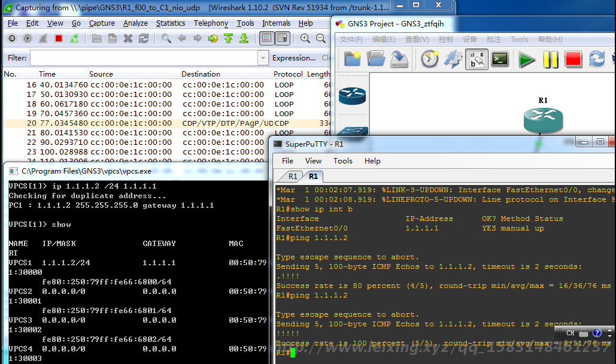This screenshot has height=364, width=616.
Task: Open Wireshark Capture menu
Action: click(x=102, y=23)
